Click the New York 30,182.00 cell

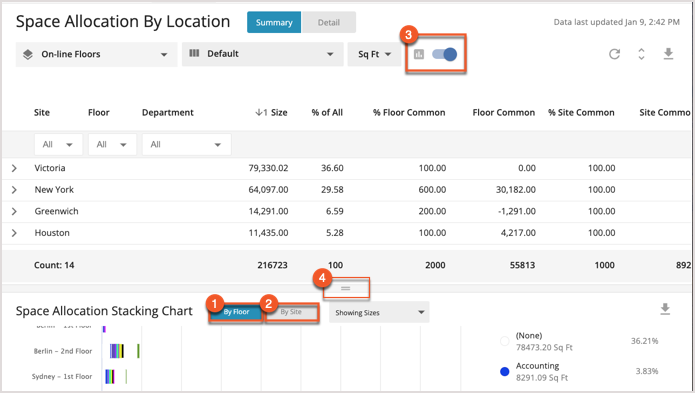tap(515, 190)
